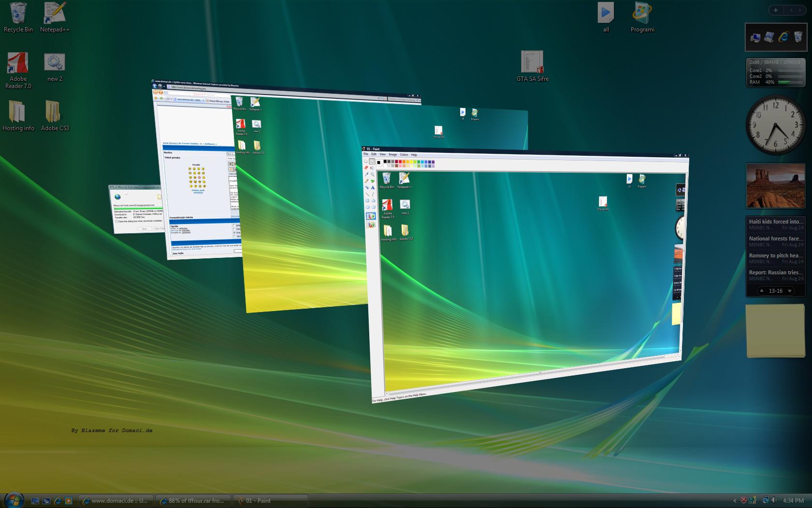Click the yellow Notes gadget

(775, 331)
